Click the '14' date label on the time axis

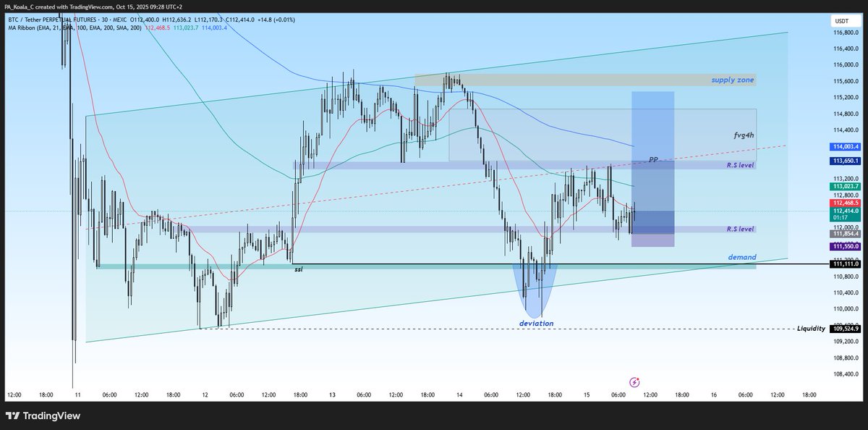tap(461, 395)
